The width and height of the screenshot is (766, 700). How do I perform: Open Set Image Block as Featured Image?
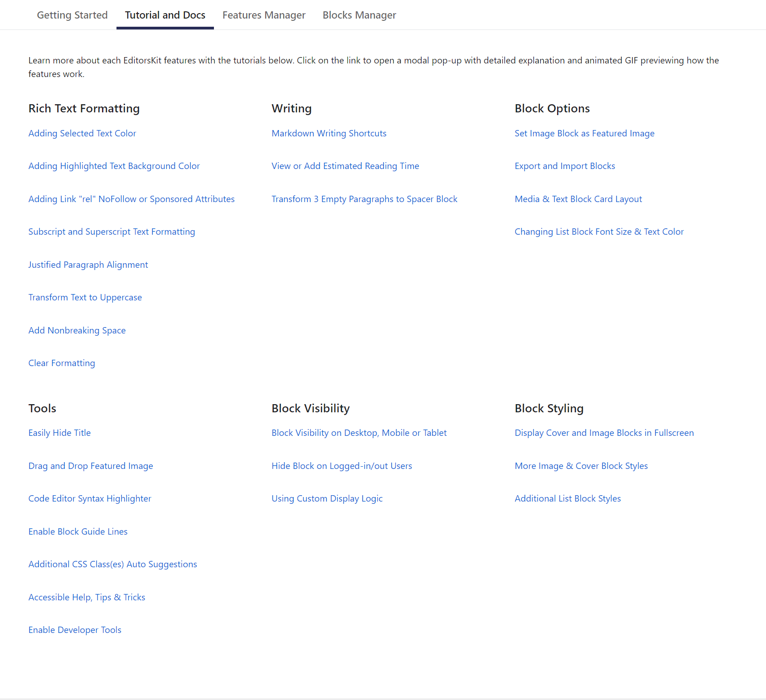pos(584,133)
